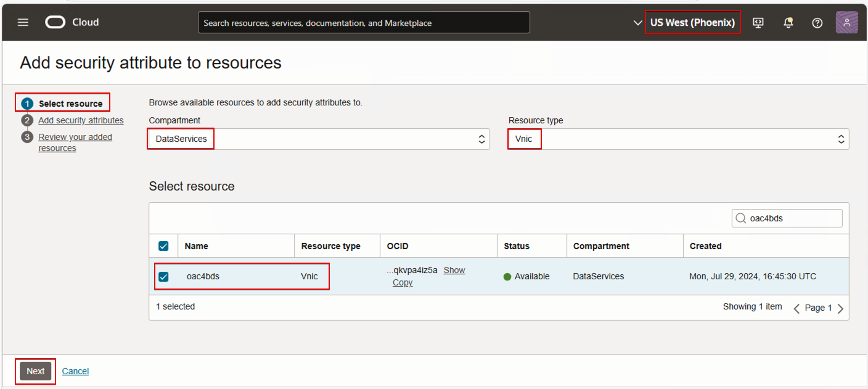Toggle the select-all checkbox in table header
The width and height of the screenshot is (868, 389).
163,246
